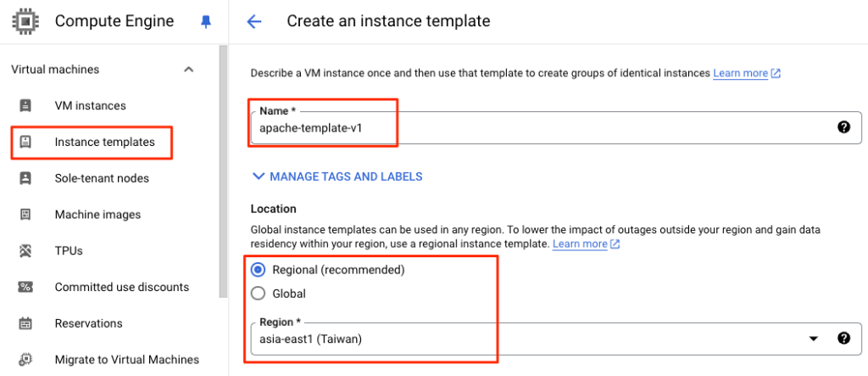Image resolution: width=868 pixels, height=376 pixels.
Task: Click the Create an instance template heading
Action: tap(388, 21)
